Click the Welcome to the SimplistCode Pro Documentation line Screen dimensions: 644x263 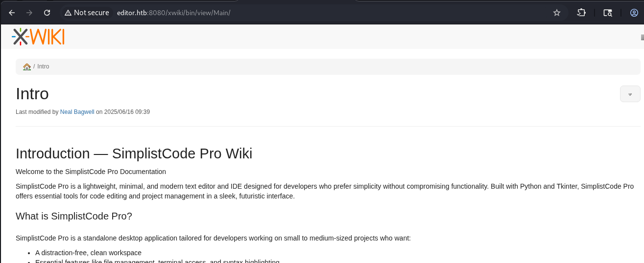(91, 172)
